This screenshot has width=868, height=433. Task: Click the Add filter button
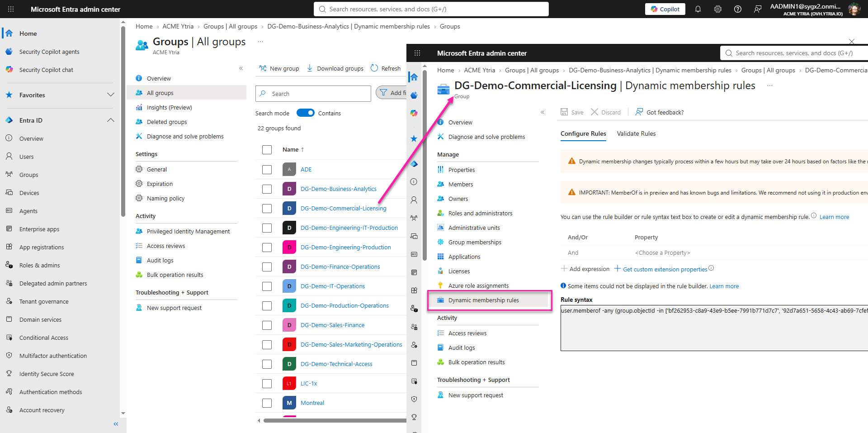coord(392,93)
